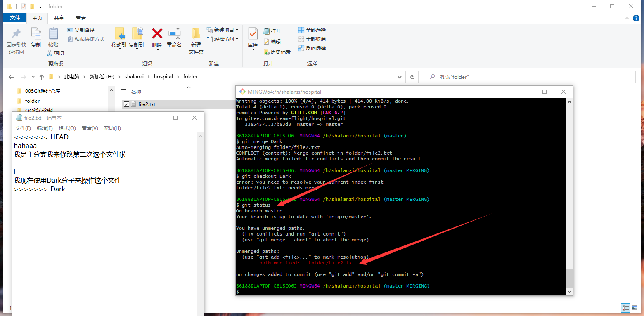Viewport: 644px width, 316px height.
Task: Click the Notepad scrollbar up arrow
Action: [201, 136]
